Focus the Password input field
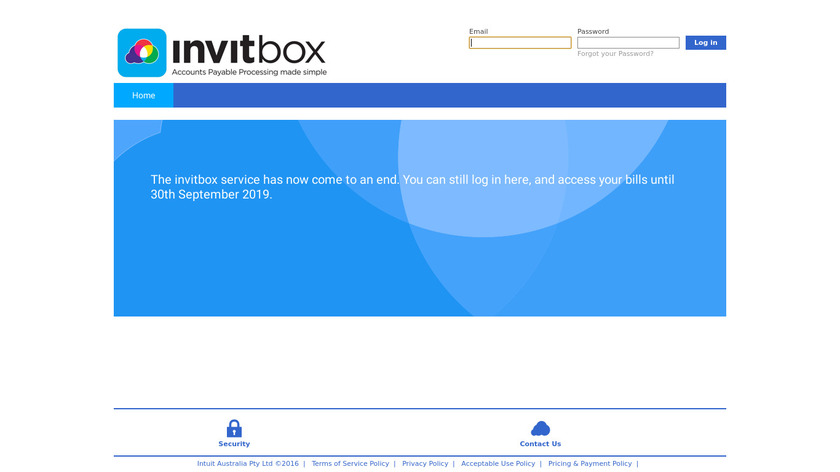 (628, 43)
